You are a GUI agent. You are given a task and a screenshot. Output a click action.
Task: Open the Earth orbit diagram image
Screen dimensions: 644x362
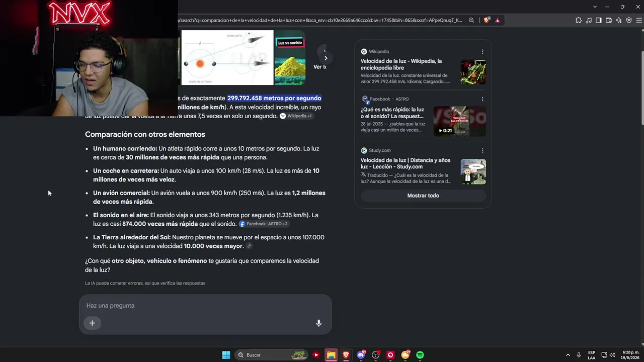pyautogui.click(x=227, y=58)
